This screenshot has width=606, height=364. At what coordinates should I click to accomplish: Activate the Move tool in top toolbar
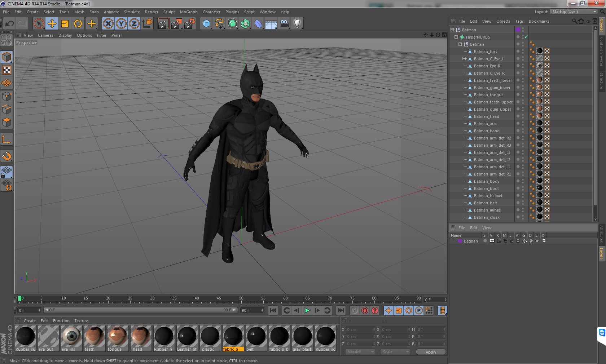52,24
